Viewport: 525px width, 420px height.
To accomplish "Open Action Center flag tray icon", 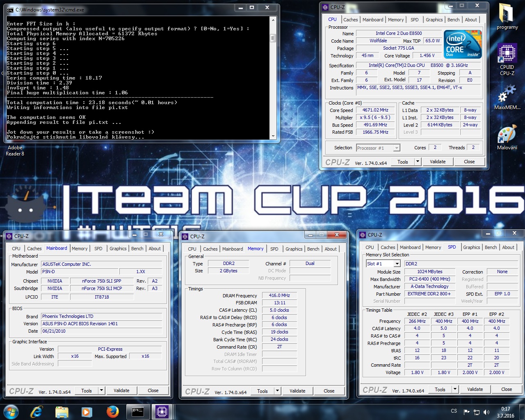I will (x=466, y=412).
